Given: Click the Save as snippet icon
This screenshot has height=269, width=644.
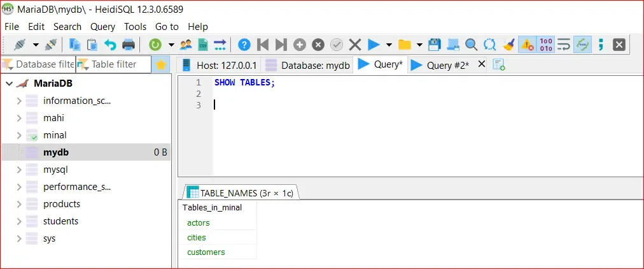Looking at the screenshot, I should [452, 45].
